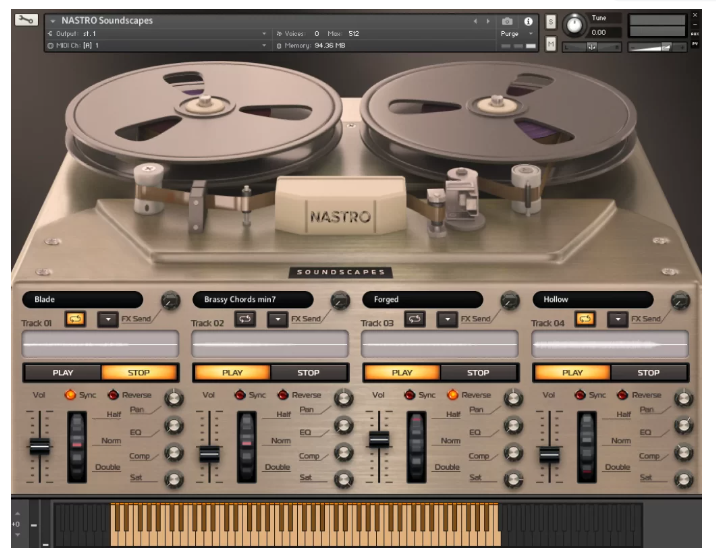The image size is (716, 556).
Task: Toggle loop icon on Track 01
Action: pos(75,319)
